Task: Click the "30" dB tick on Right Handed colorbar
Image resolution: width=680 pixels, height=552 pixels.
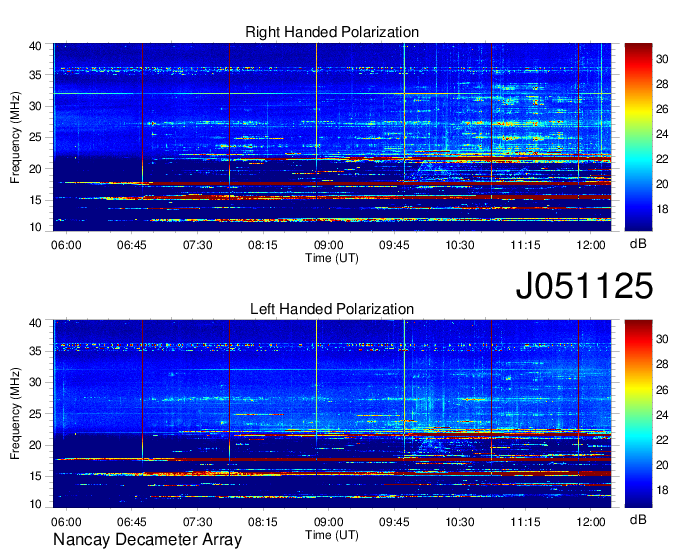Action: [x=662, y=59]
